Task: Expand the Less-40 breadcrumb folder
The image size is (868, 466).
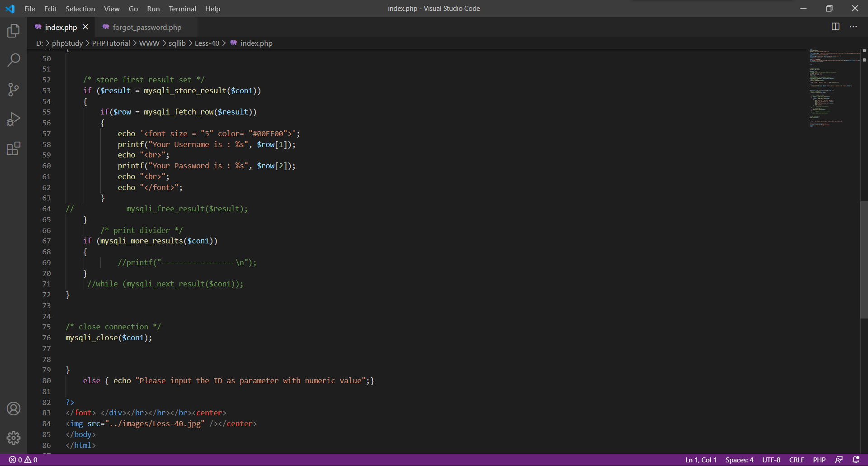Action: (207, 43)
